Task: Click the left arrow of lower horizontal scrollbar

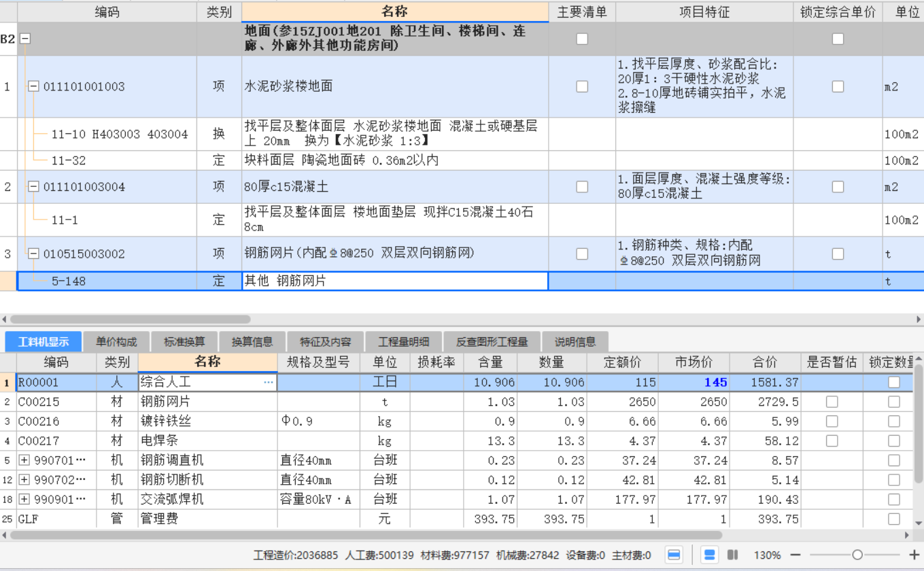Action: click(x=4, y=535)
